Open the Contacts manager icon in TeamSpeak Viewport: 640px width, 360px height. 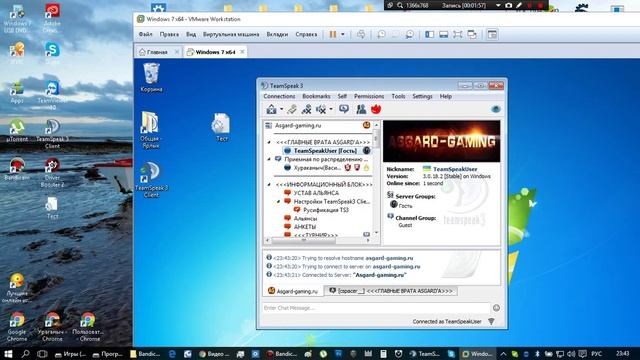pyautogui.click(x=361, y=109)
